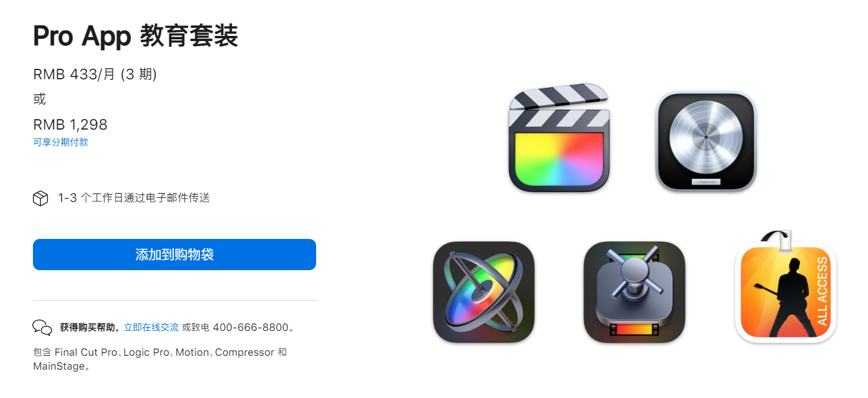
Task: Click the 1-3 个工作日 delivery text
Action: pos(134,198)
